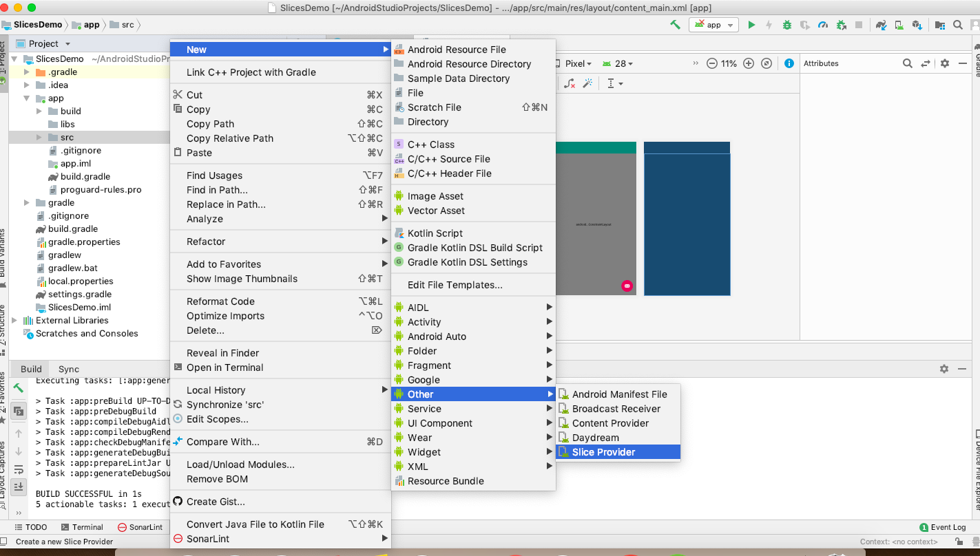
Task: Toggle soft-wrap in build output
Action: [19, 469]
